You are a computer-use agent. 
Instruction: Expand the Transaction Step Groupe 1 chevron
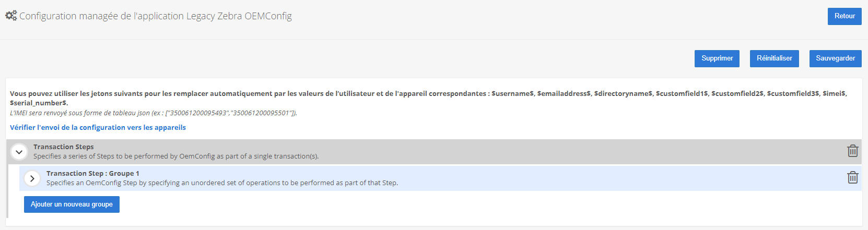click(32, 178)
